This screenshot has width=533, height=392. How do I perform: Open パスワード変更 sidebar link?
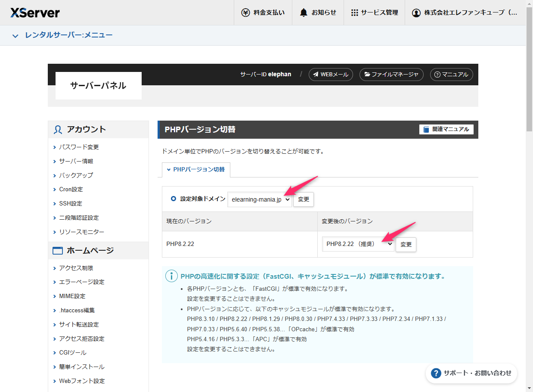click(x=79, y=147)
